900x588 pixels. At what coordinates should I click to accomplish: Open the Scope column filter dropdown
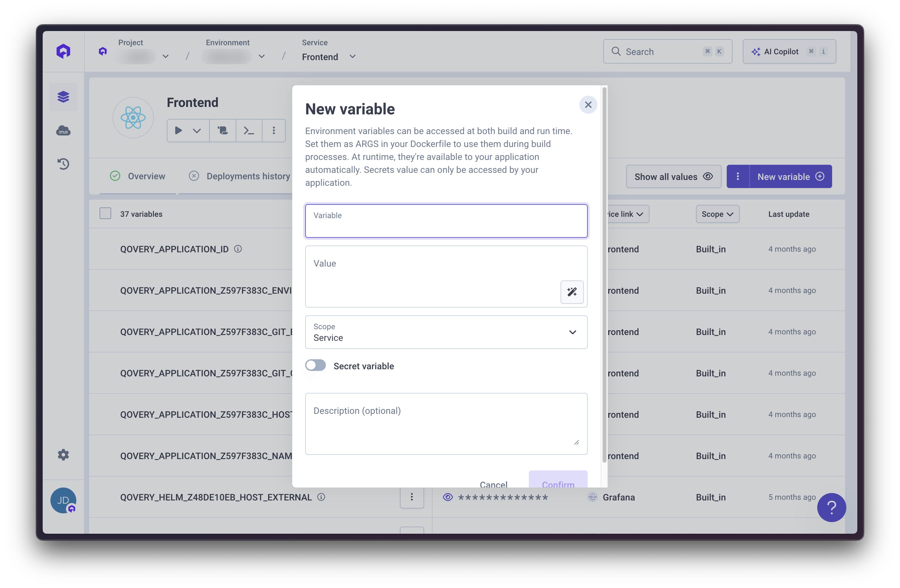click(717, 214)
